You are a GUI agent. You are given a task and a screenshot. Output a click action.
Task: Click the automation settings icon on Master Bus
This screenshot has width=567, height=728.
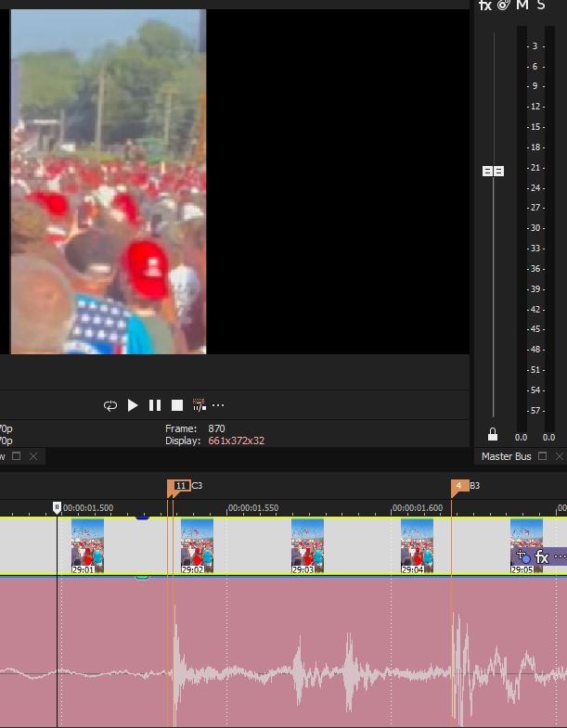pos(503,6)
